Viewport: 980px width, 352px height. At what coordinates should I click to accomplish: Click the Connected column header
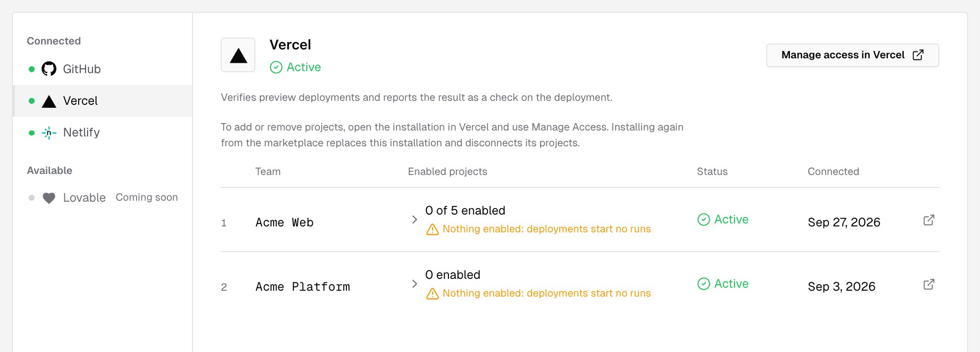pos(833,172)
